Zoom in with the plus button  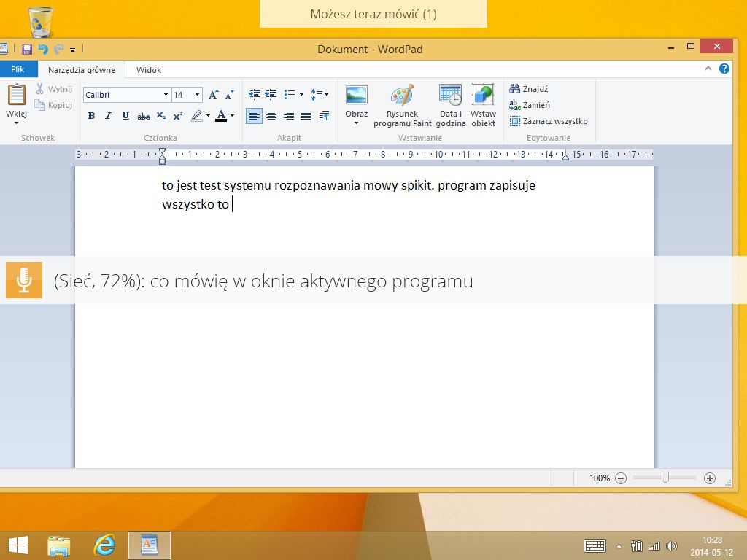click(709, 478)
